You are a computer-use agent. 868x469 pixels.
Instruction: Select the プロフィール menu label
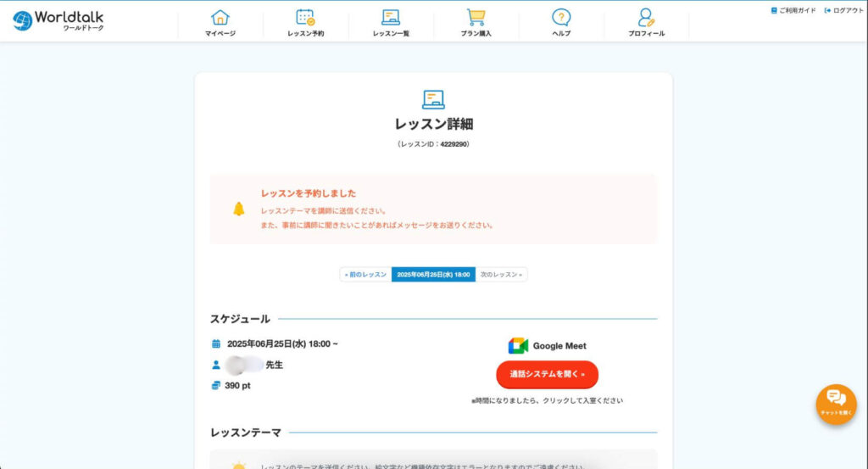647,34
